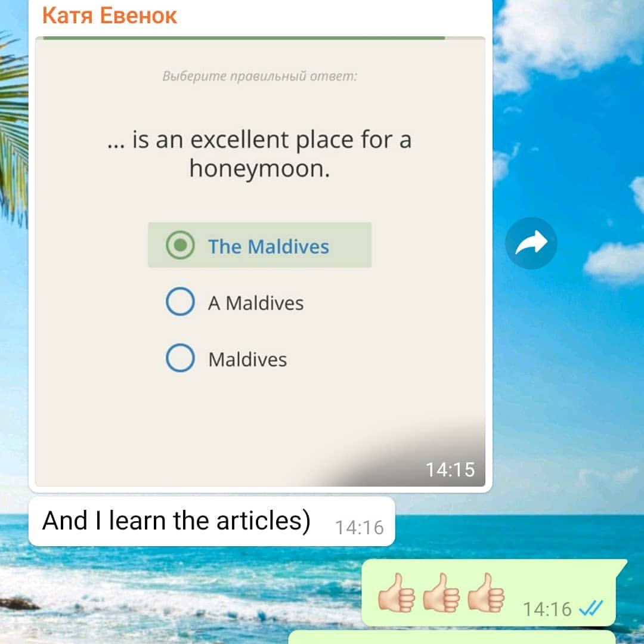Screen dimensions: 644x644
Task: Tap the 14:16 time on incoming message
Action: click(360, 528)
